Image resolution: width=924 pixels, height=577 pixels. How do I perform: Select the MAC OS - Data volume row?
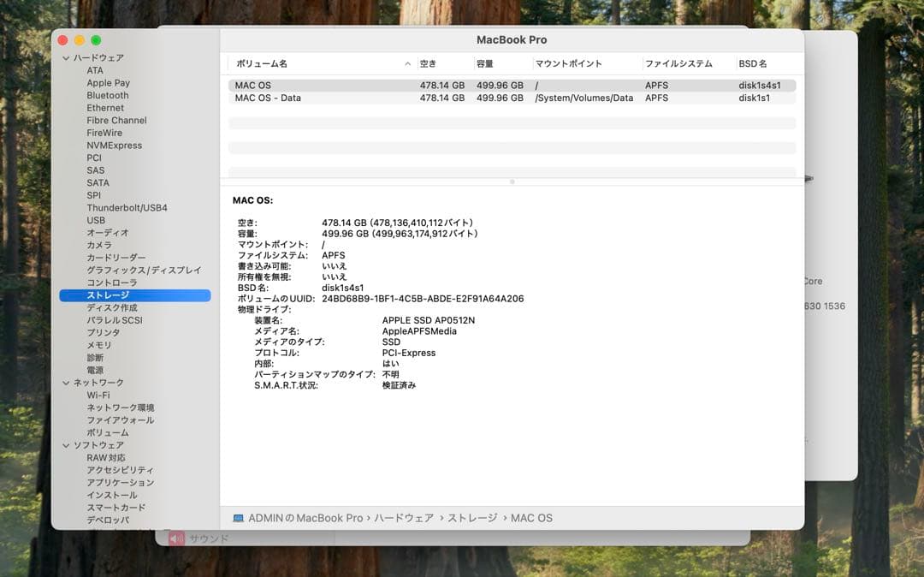click(x=512, y=98)
